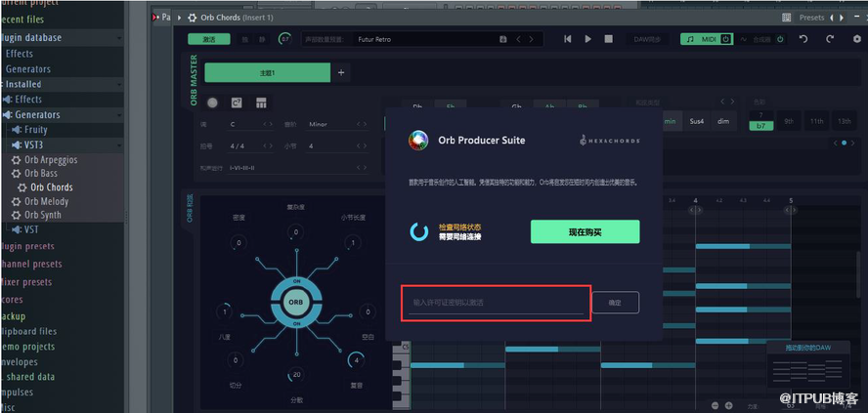
Task: Click the save preset disk icon
Action: pyautogui.click(x=503, y=39)
